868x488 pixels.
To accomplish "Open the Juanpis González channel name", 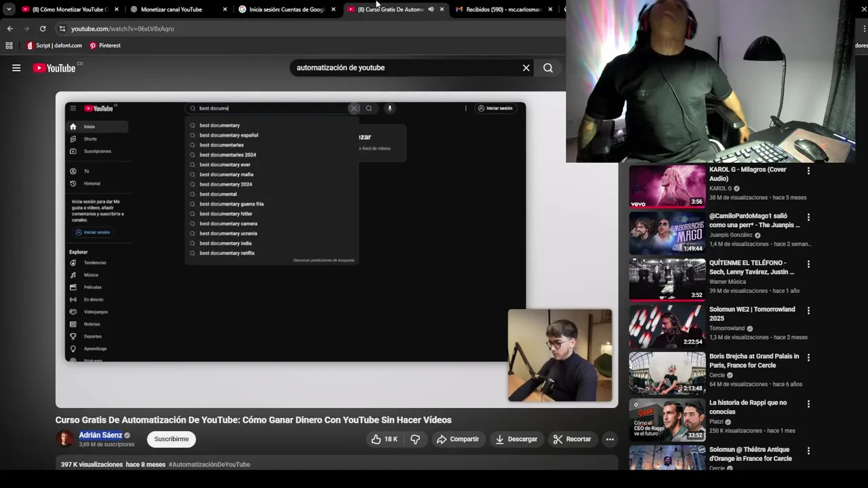I will [x=731, y=235].
